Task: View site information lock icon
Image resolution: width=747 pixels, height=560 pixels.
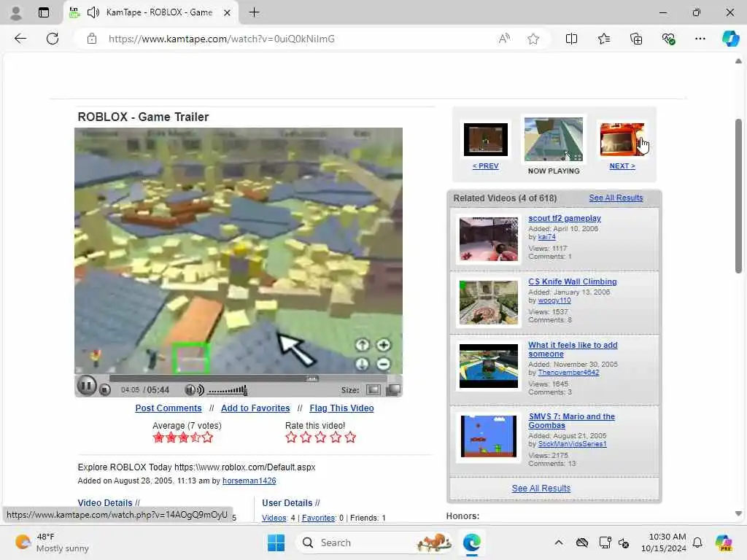Action: point(92,39)
